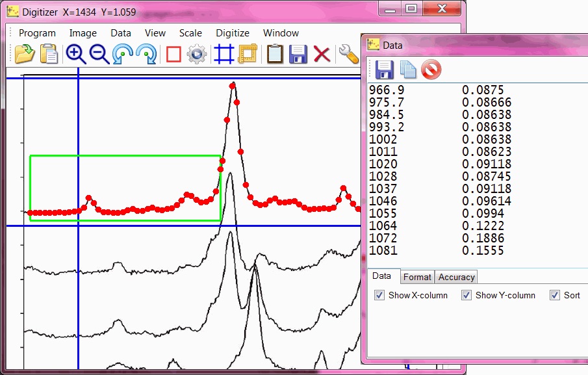
Task: Expand the Program menu
Action: (37, 32)
